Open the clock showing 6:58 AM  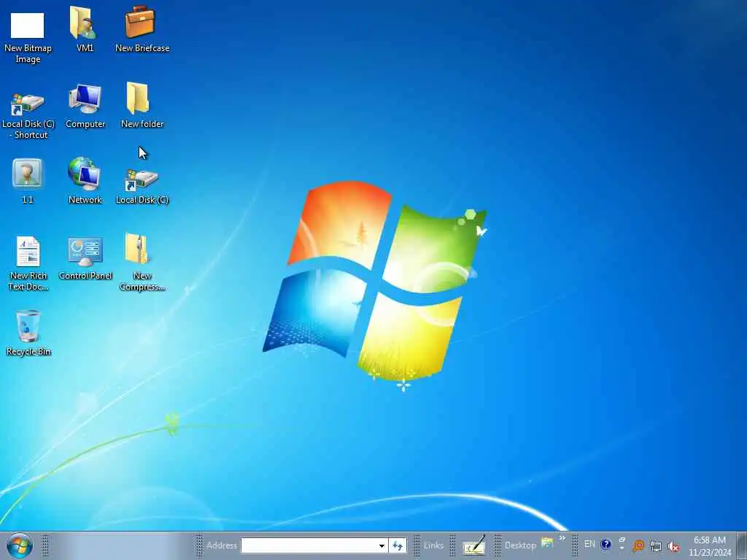click(709, 546)
